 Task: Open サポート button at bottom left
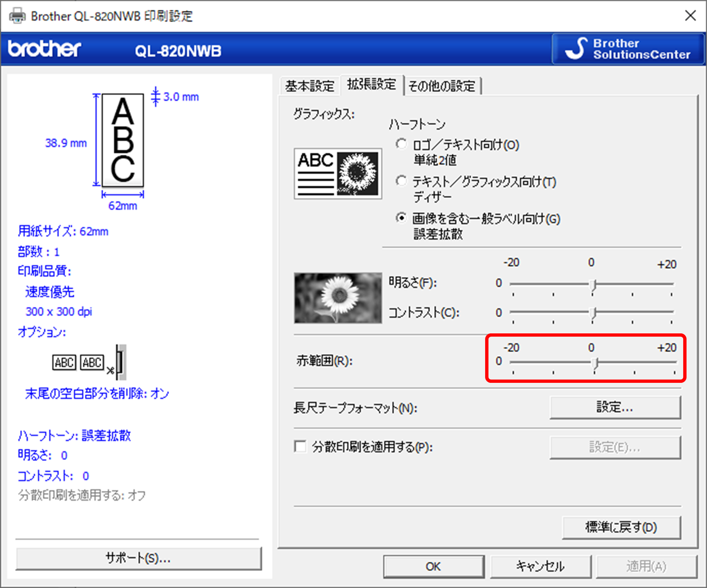tap(138, 558)
